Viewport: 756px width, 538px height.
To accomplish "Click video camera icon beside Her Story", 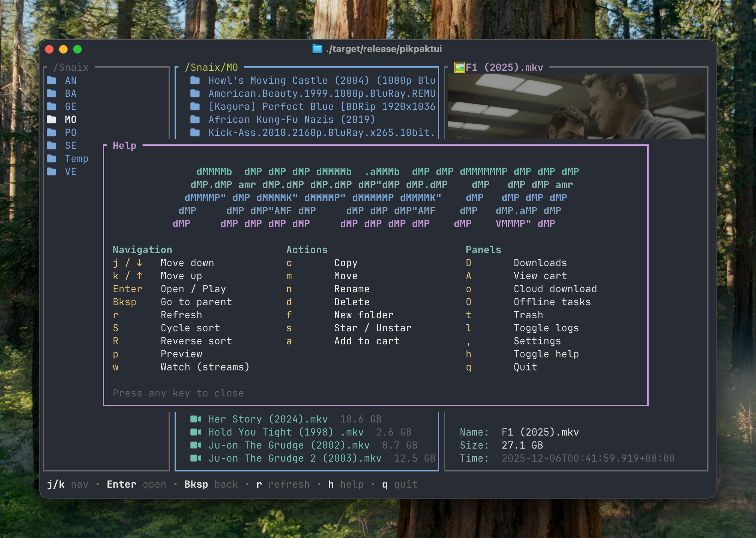I will (195, 419).
